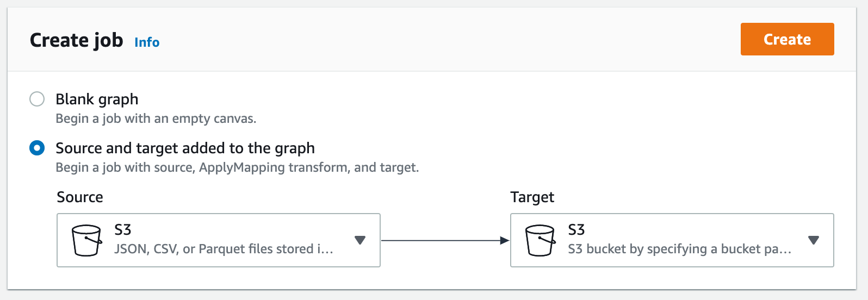Click the arrow connector between Source and Target

tap(445, 240)
